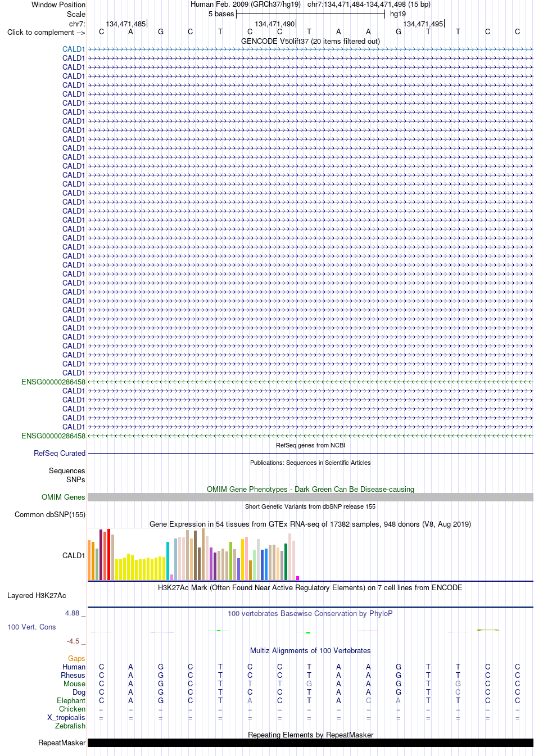534x756 pixels.
Task: Click the lime green bar in the GTEx chart
Action: tap(230, 561)
